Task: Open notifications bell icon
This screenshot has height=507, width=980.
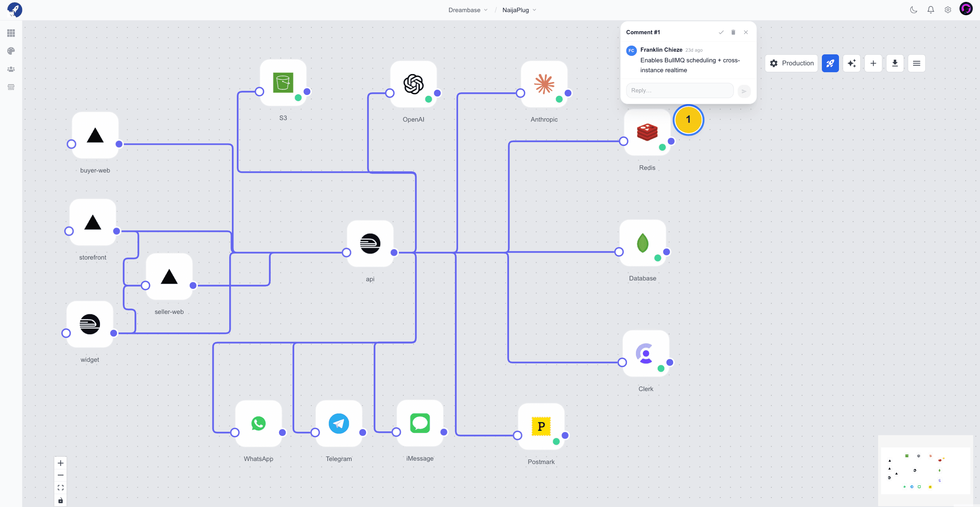Action: pyautogui.click(x=931, y=10)
